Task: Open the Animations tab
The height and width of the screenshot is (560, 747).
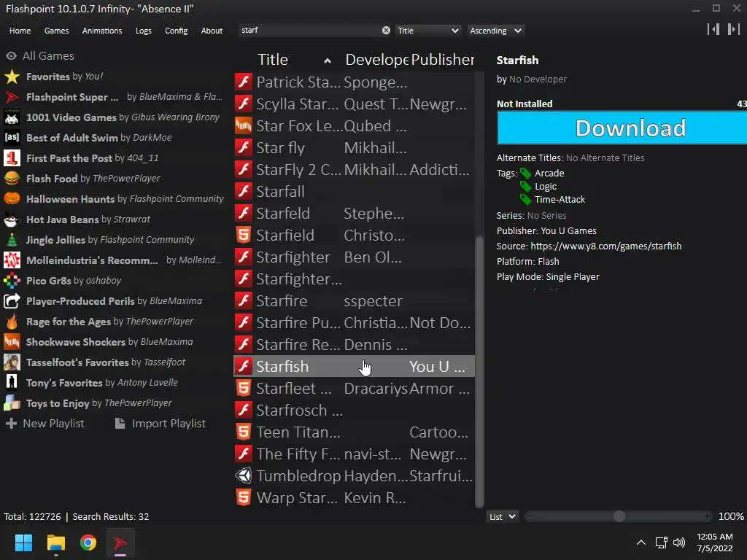Action: (x=102, y=31)
